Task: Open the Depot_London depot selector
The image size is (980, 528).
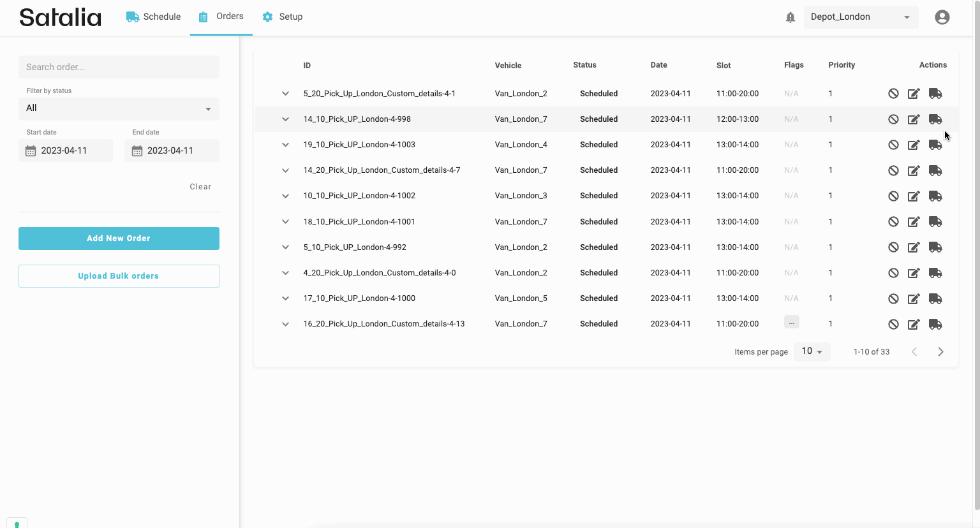Action: pos(860,17)
